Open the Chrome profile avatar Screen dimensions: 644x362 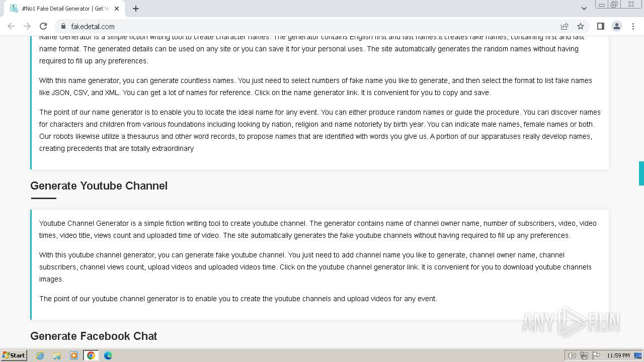point(617,26)
